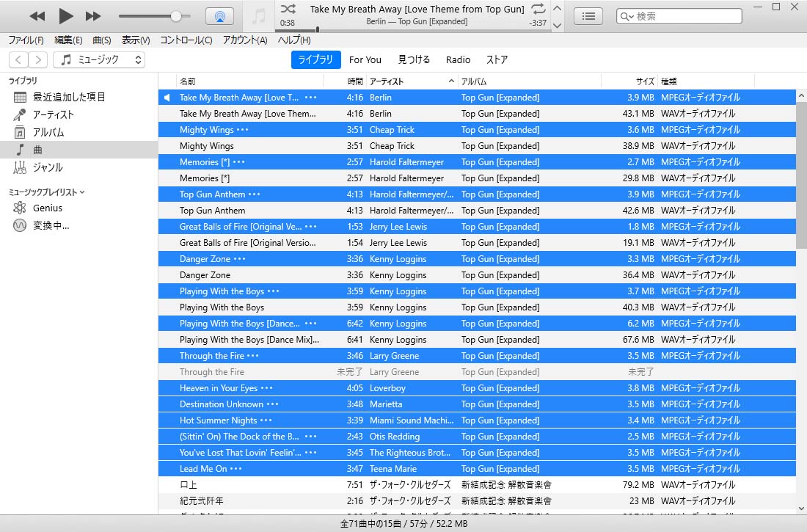Open the ストア tab
This screenshot has width=807, height=532.
point(497,60)
